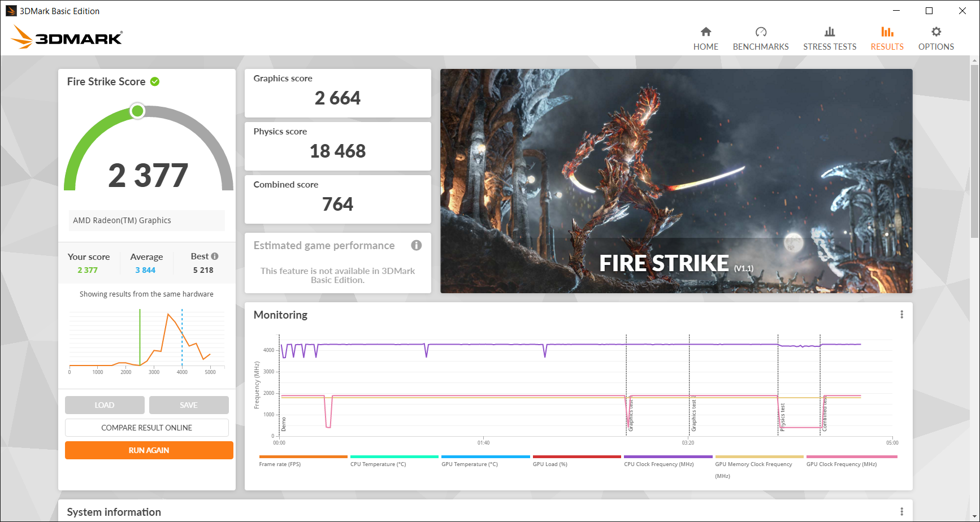Click the 3DMark logo in header

[67, 37]
